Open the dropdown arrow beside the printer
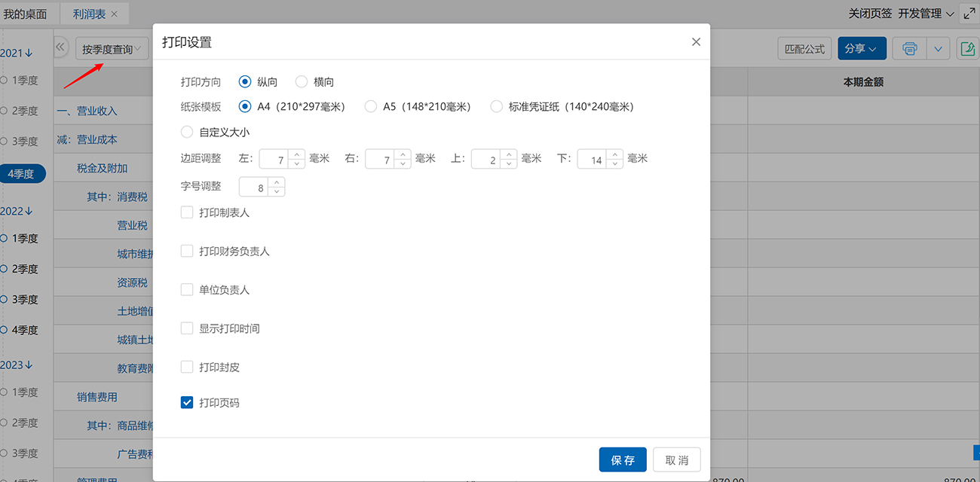This screenshot has width=980, height=482. (x=938, y=49)
